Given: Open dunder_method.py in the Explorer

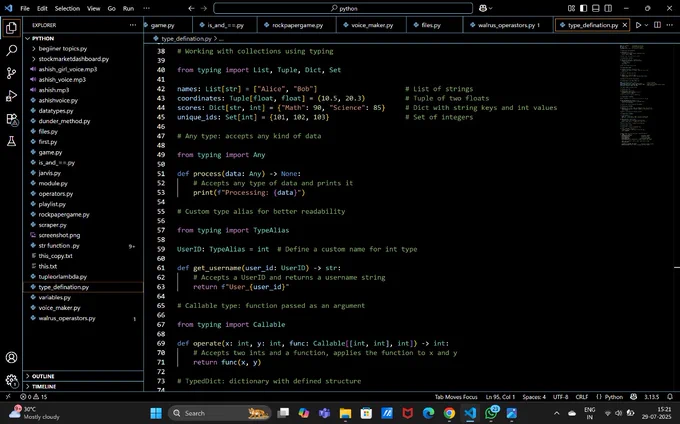Looking at the screenshot, I should point(64,121).
